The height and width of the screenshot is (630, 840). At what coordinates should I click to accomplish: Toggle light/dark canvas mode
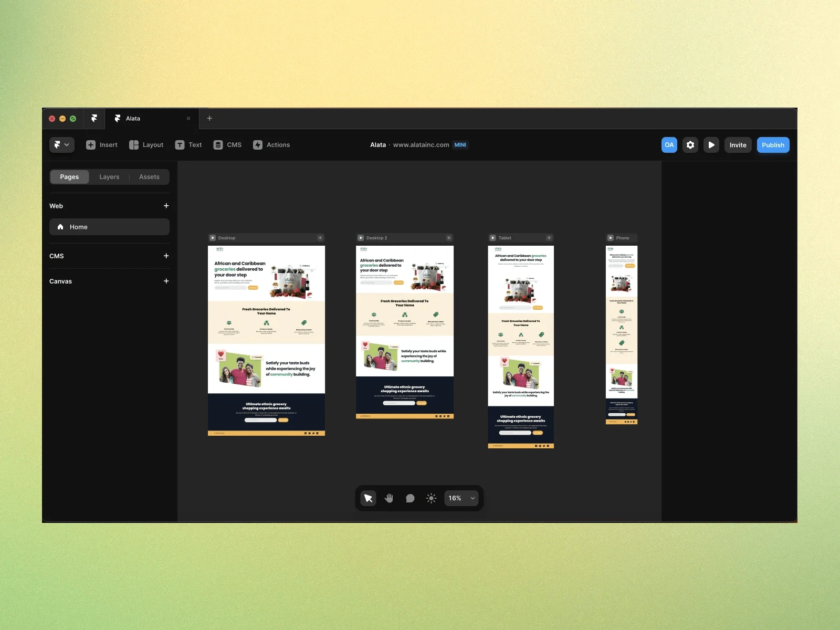(x=431, y=498)
